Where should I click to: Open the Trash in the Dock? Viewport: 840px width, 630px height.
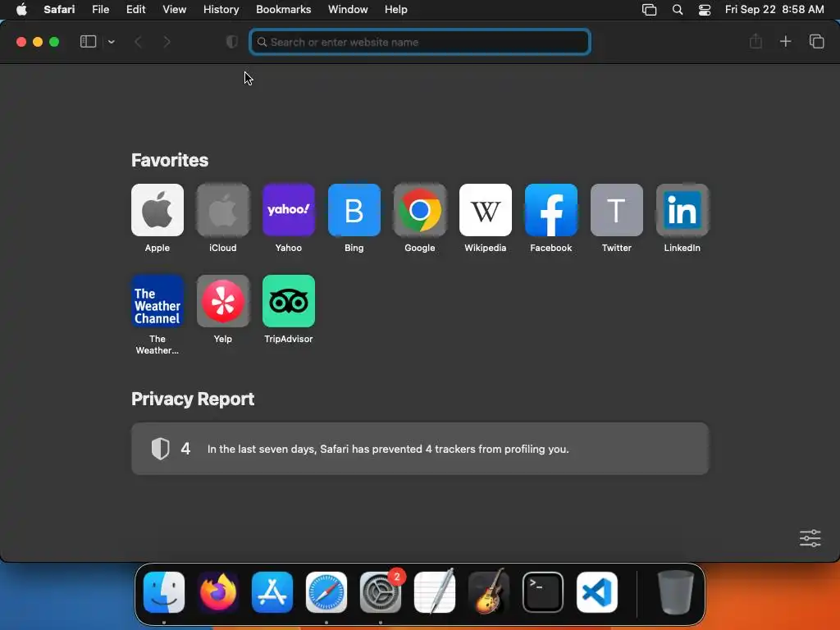point(676,592)
